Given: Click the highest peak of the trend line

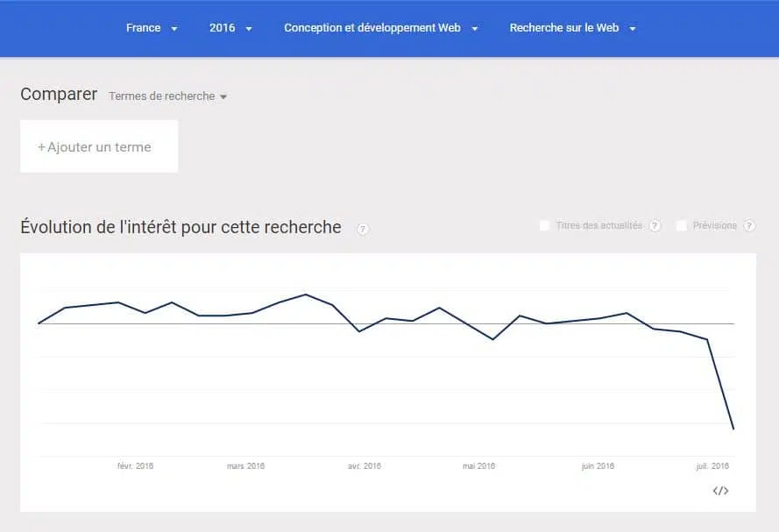Looking at the screenshot, I should coord(305,294).
